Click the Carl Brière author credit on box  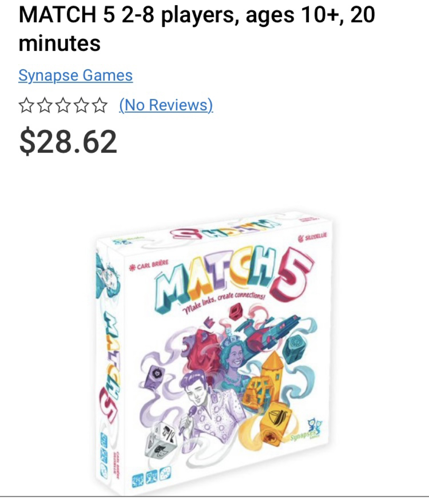pos(149,265)
